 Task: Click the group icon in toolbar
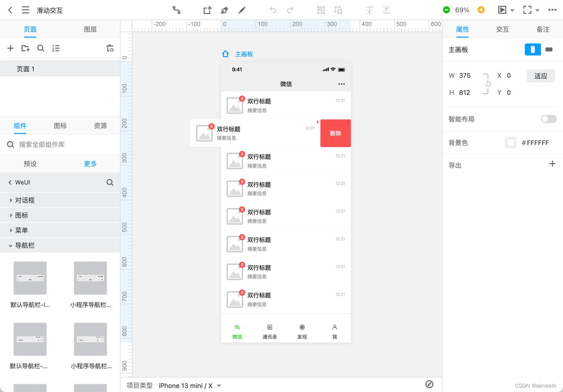click(x=321, y=10)
